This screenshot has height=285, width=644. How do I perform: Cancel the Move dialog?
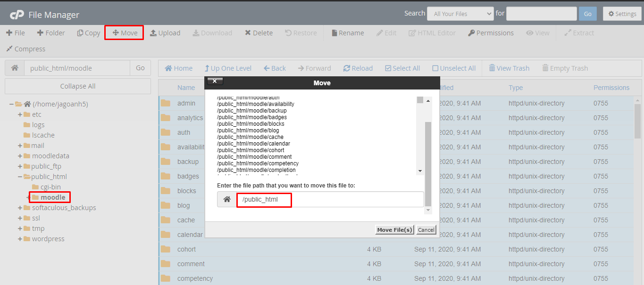pos(426,230)
